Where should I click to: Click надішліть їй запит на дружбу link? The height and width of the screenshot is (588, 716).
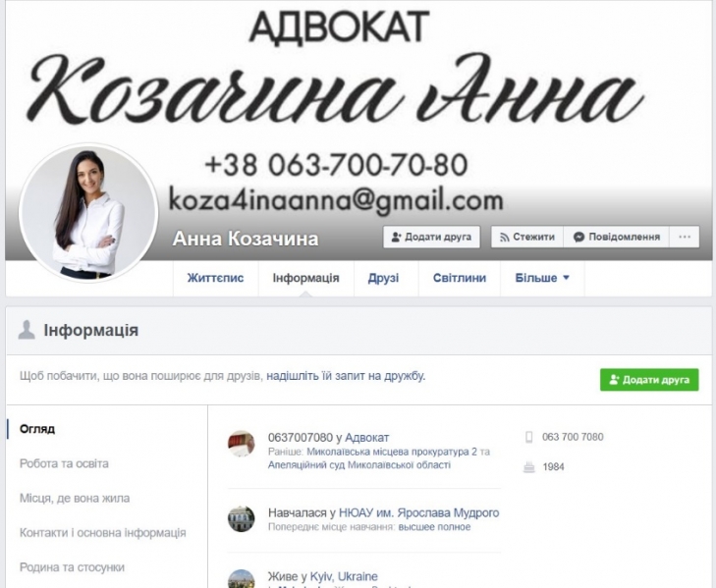(x=345, y=376)
